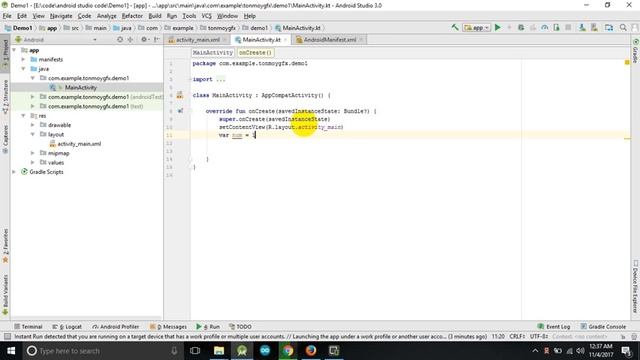Click MainActivity breadcrumb in editor
The width and height of the screenshot is (640, 360).
tap(213, 53)
